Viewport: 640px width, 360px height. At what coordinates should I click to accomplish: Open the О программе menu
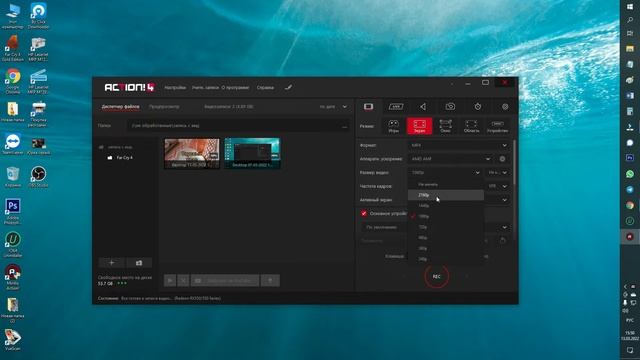click(x=235, y=88)
